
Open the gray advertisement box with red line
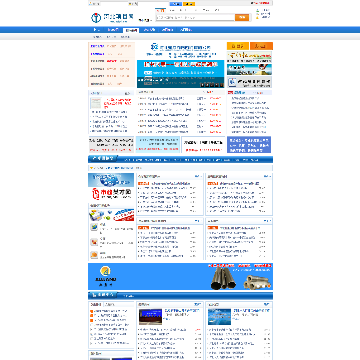click(x=111, y=144)
